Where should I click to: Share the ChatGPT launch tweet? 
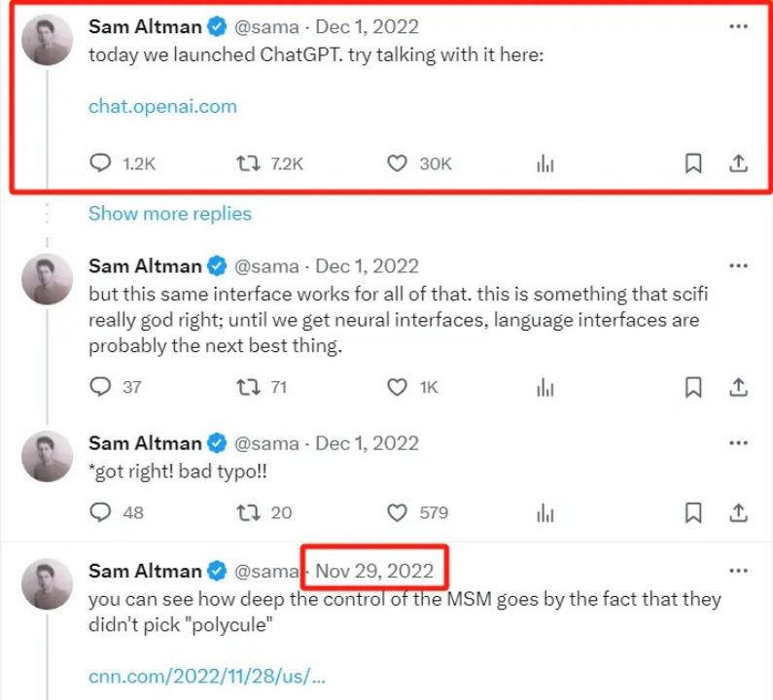point(738,163)
